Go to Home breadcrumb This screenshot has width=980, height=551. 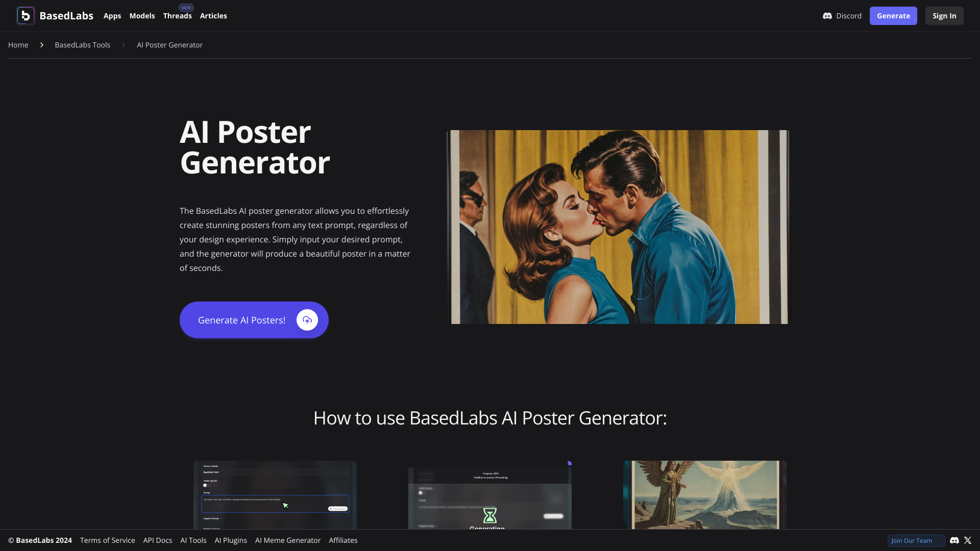click(x=18, y=45)
